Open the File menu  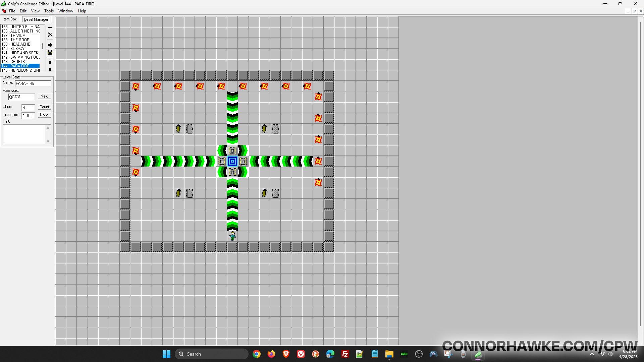[12, 11]
